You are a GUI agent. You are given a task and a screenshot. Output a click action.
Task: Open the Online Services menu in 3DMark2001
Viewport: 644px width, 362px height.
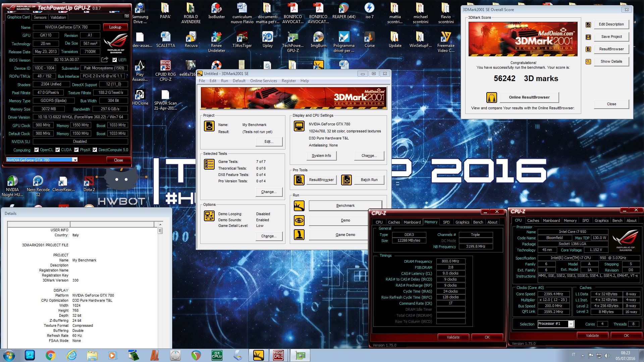point(263,81)
